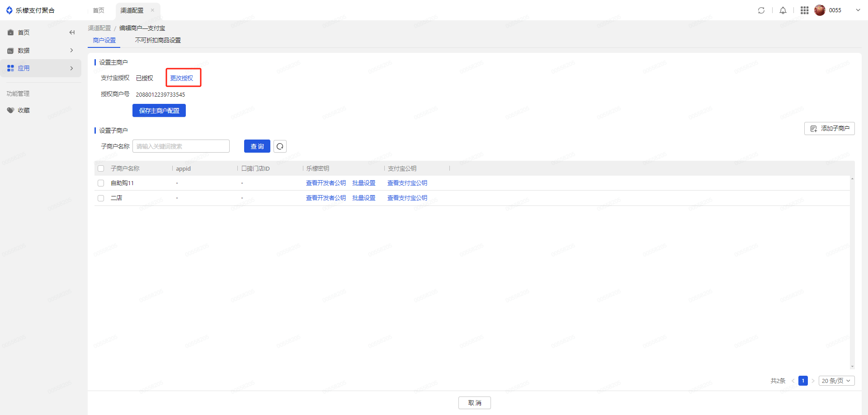This screenshot has width=868, height=415.
Task: Click the 取消 button
Action: click(x=475, y=403)
